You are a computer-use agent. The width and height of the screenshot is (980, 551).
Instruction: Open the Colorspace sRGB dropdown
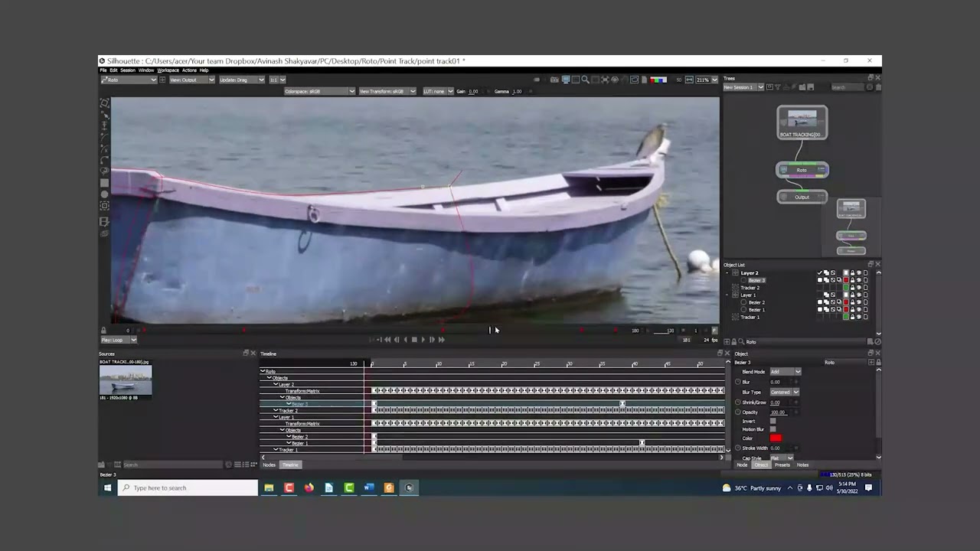click(x=319, y=91)
